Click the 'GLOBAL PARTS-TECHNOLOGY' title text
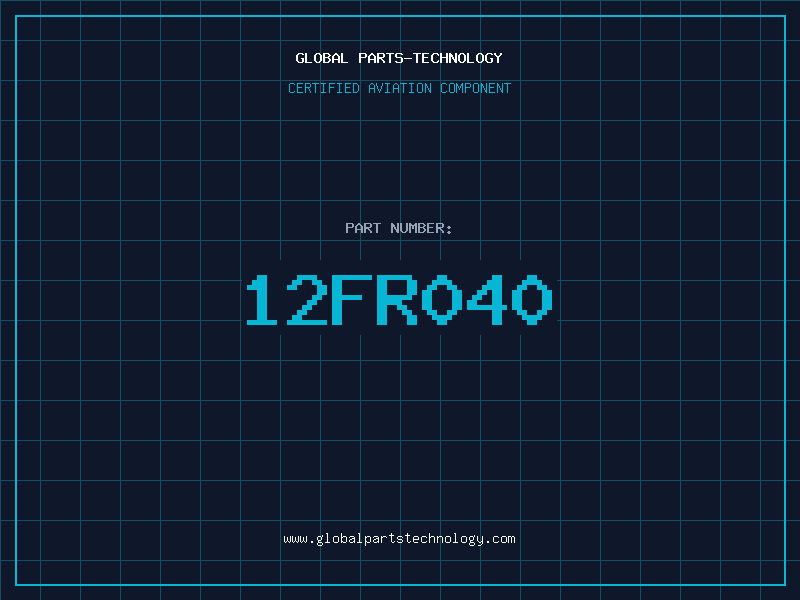This screenshot has height=600, width=800. click(x=399, y=58)
